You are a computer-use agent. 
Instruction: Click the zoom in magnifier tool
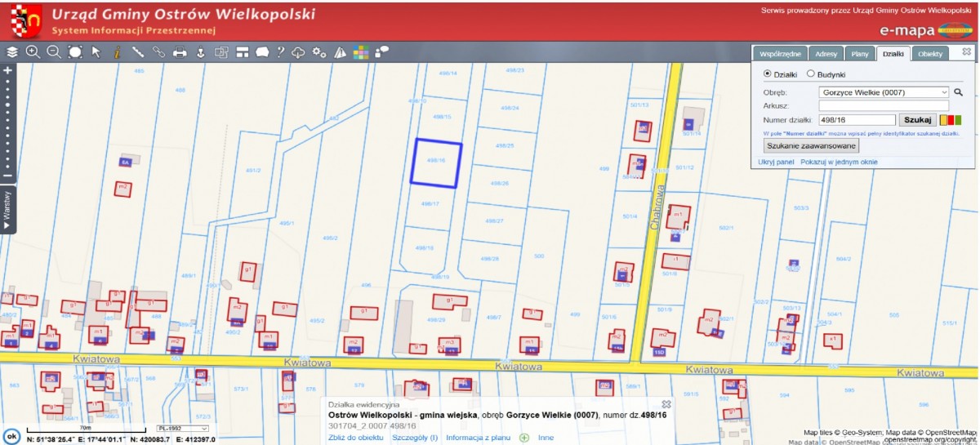coord(33,52)
